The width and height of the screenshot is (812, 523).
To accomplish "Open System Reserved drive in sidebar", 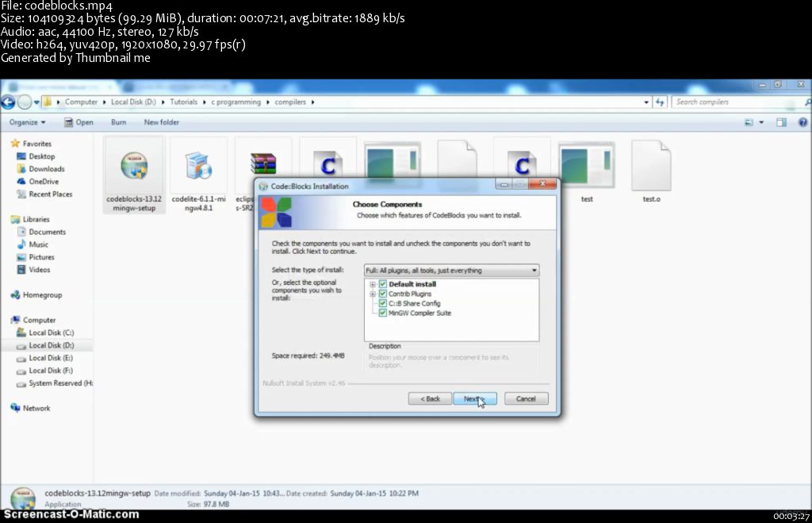I will [x=55, y=383].
